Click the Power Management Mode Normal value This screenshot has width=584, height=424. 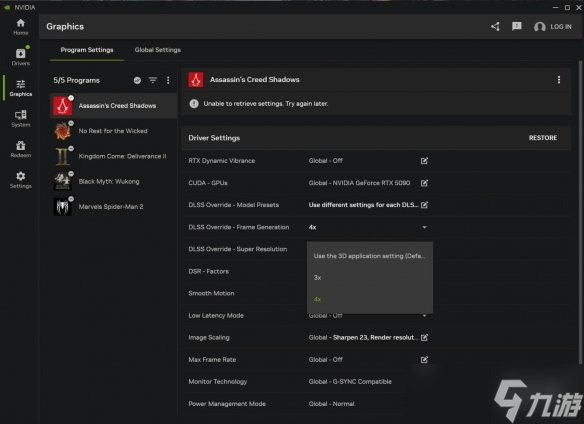click(x=331, y=404)
